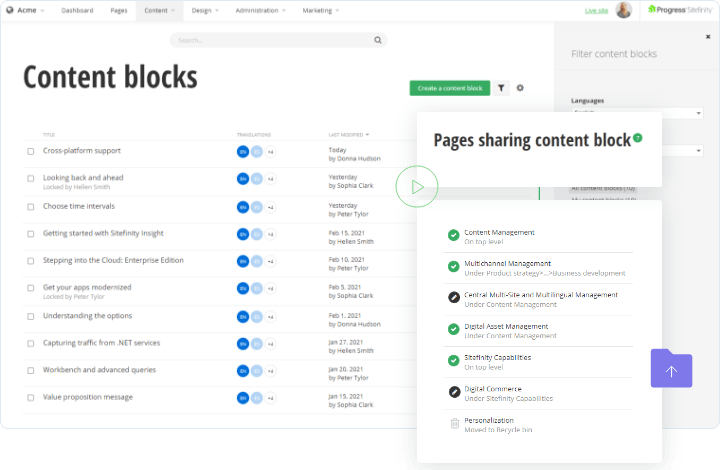The width and height of the screenshot is (720, 470).
Task: Play the video overlay button
Action: point(417,186)
